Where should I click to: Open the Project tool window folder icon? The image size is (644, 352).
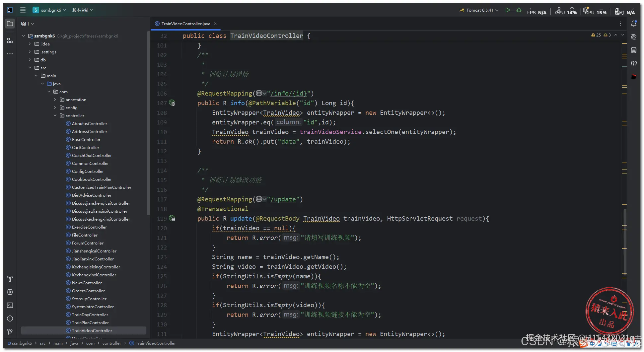10,24
